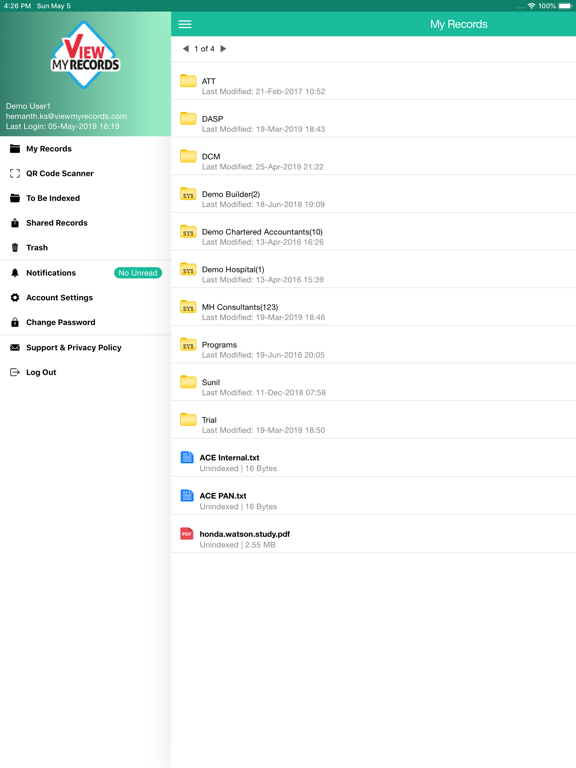Screen dimensions: 576x768
Task: Click Support envelope icon
Action: (15, 347)
